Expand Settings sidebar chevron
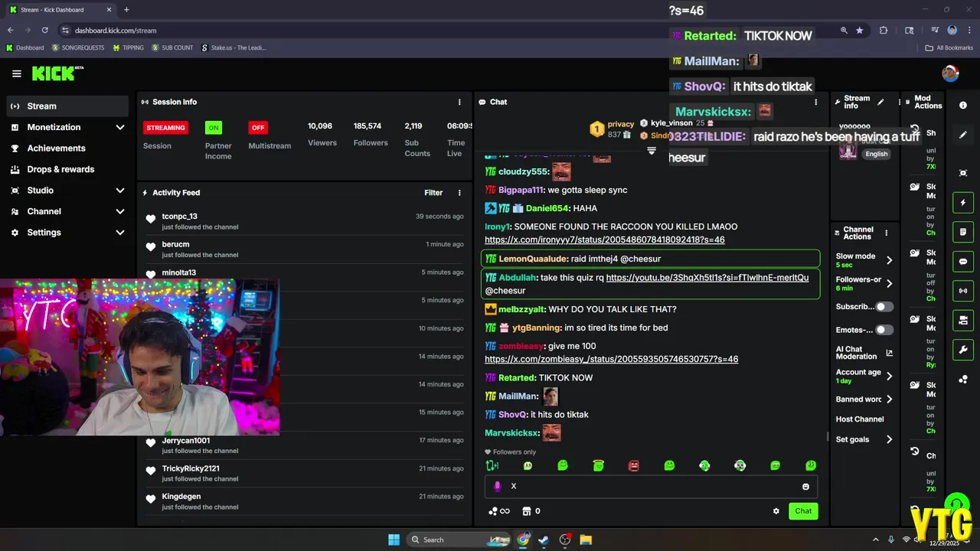The image size is (980, 551). (x=120, y=233)
